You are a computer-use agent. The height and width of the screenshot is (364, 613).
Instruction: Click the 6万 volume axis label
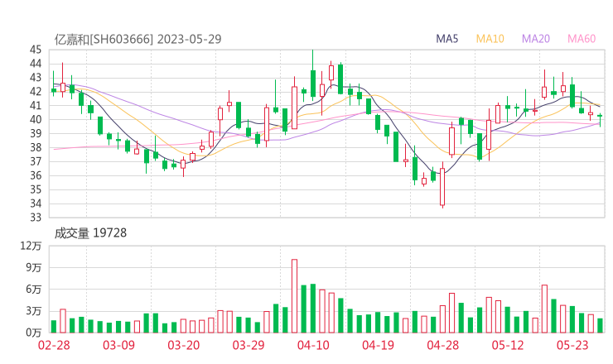pos(34,290)
